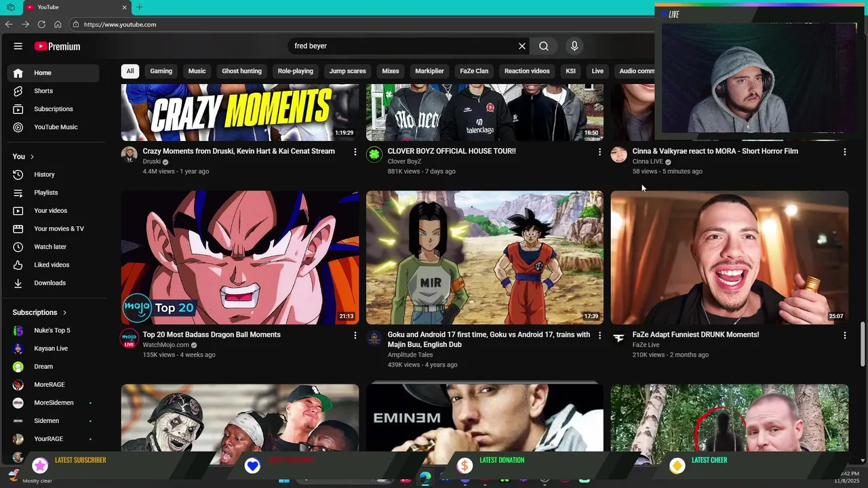Open more options for FaZe Adapt video
The height and width of the screenshot is (488, 868).
(844, 335)
